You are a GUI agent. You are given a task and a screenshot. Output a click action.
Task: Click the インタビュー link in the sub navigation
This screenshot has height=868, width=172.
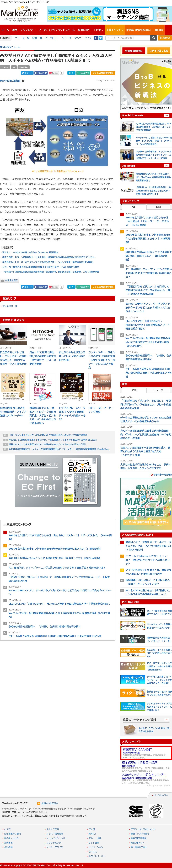52,38
